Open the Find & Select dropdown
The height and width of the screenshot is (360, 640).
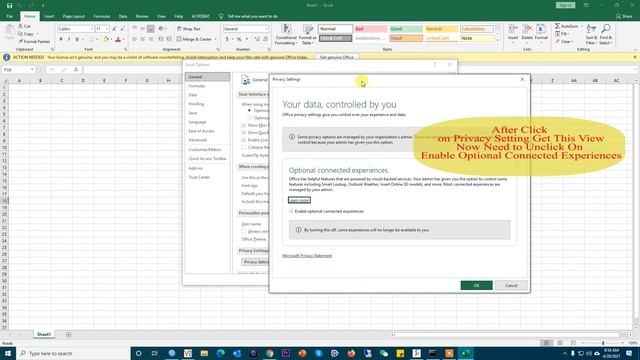click(x=606, y=34)
